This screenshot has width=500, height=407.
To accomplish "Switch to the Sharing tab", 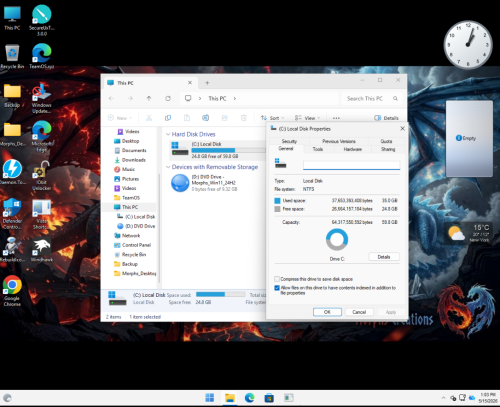I will click(388, 149).
